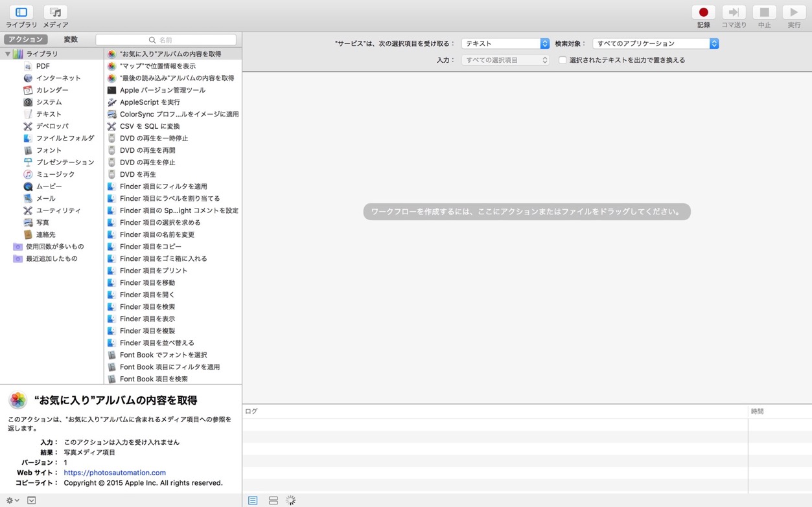Select the ファイルとフォルダ category icon
The image size is (812, 507).
click(x=28, y=138)
